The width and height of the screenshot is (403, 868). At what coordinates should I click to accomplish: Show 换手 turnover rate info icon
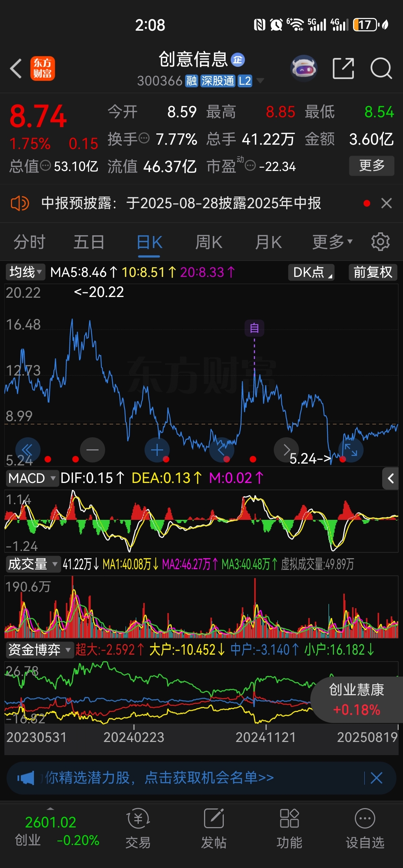(144, 138)
